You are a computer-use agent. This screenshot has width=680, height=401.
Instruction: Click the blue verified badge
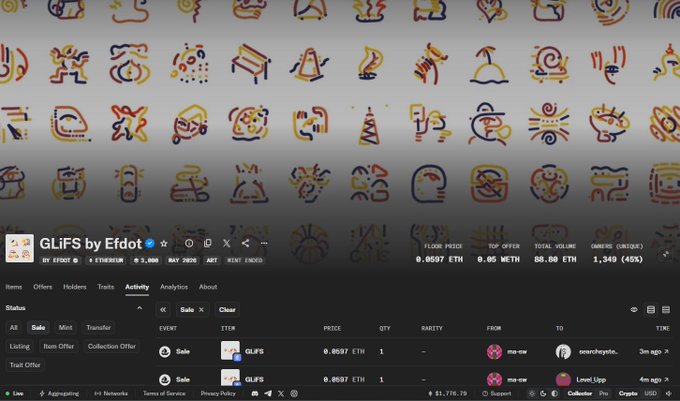point(150,244)
